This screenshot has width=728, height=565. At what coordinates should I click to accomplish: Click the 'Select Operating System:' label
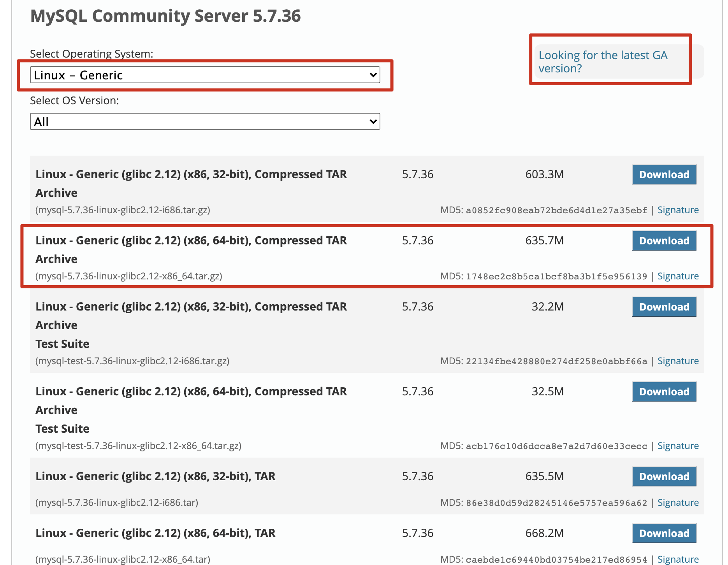point(91,54)
